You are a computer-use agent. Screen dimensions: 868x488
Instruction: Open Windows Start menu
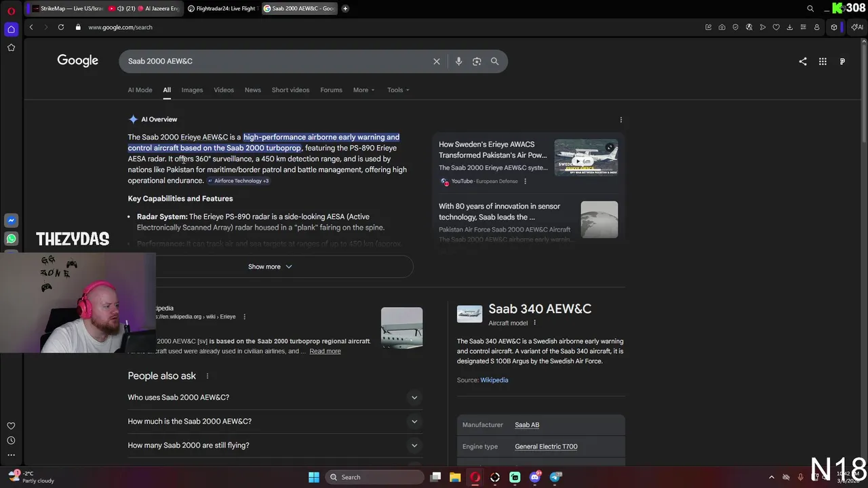pyautogui.click(x=314, y=477)
